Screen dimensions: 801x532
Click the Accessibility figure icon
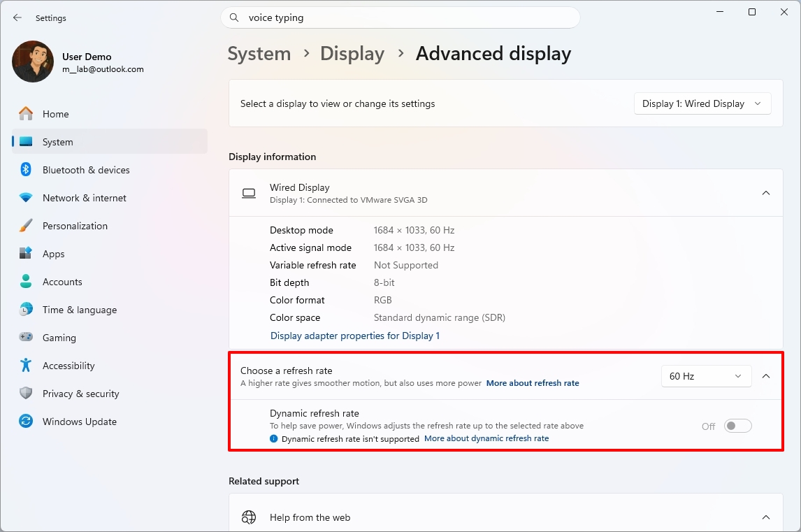tap(26, 365)
